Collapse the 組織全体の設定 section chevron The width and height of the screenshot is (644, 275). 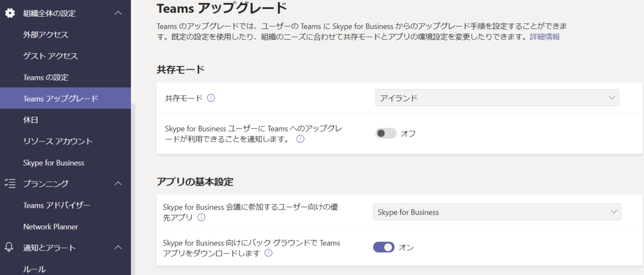(119, 13)
